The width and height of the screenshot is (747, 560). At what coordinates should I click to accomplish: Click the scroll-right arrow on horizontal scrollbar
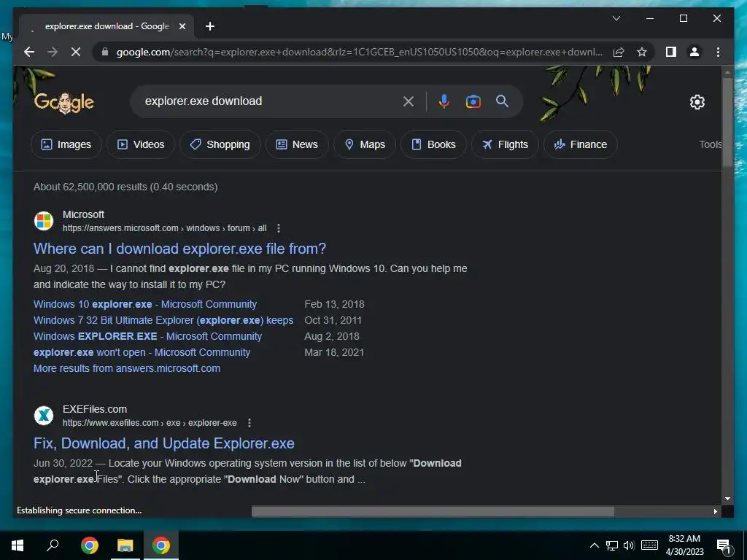pyautogui.click(x=715, y=511)
